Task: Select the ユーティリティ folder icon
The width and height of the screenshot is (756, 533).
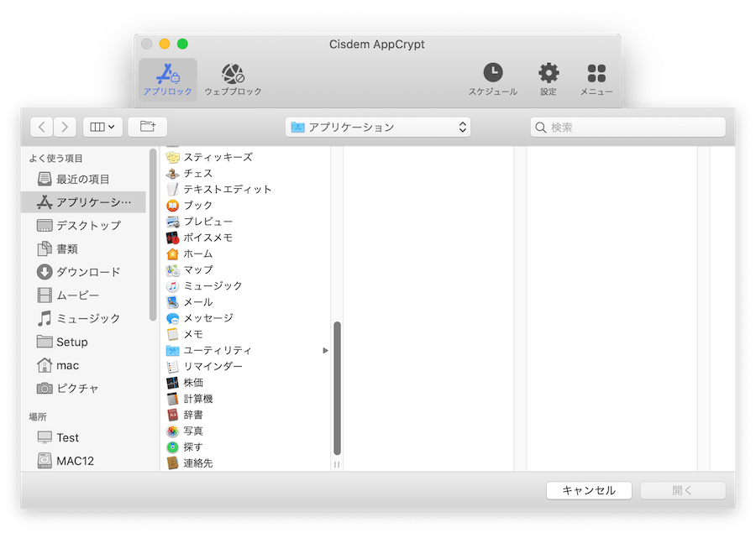Action: [x=172, y=350]
